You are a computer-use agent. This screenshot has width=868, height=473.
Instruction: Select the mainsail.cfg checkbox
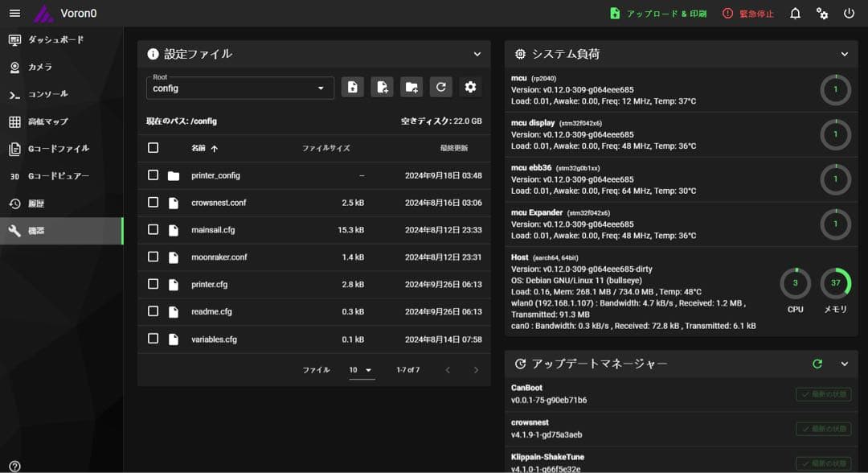point(154,229)
